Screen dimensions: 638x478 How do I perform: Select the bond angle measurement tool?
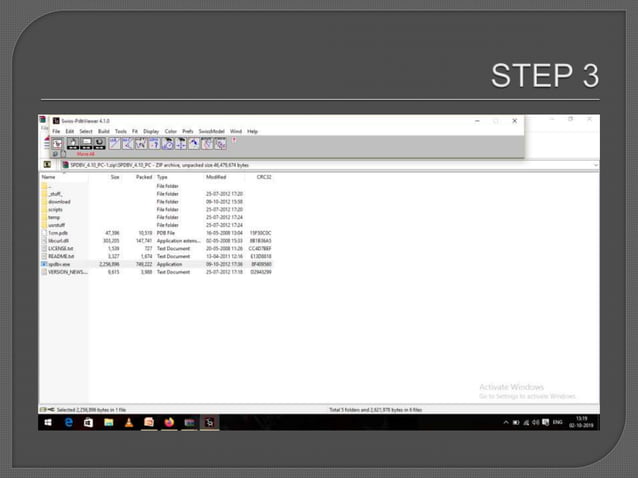click(x=128, y=143)
